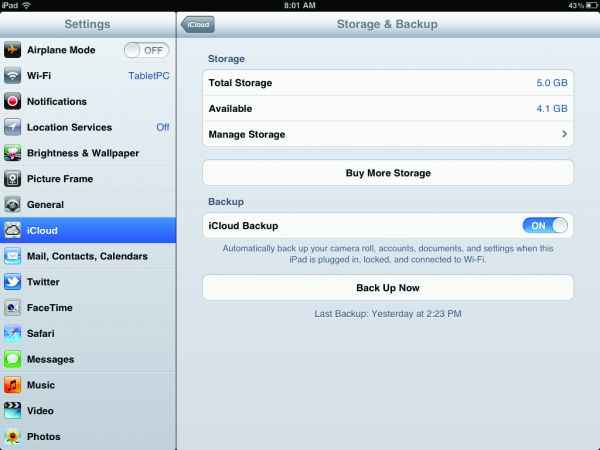The width and height of the screenshot is (600, 450).
Task: Tap Buy More Storage
Action: [388, 173]
